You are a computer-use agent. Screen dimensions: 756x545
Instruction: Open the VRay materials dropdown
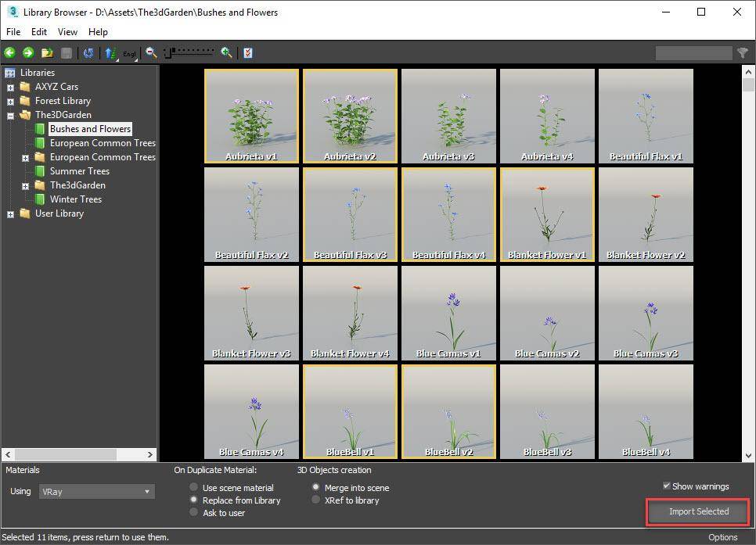[x=96, y=492]
